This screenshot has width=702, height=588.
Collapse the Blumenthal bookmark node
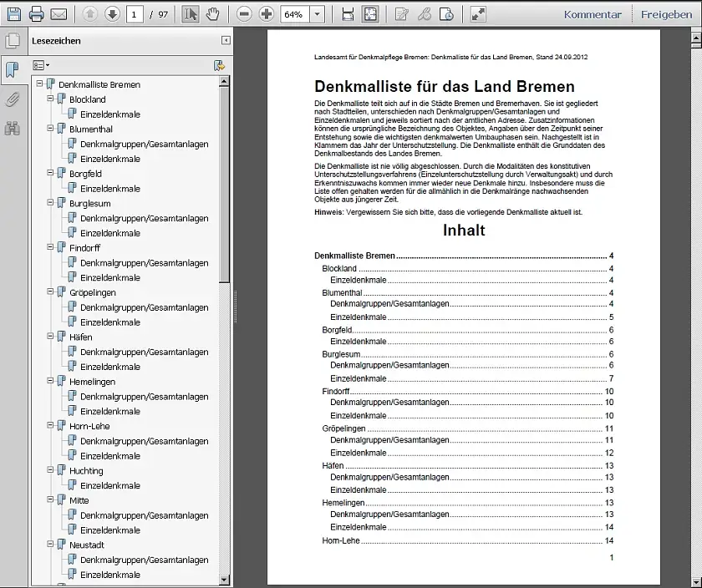[x=50, y=129]
